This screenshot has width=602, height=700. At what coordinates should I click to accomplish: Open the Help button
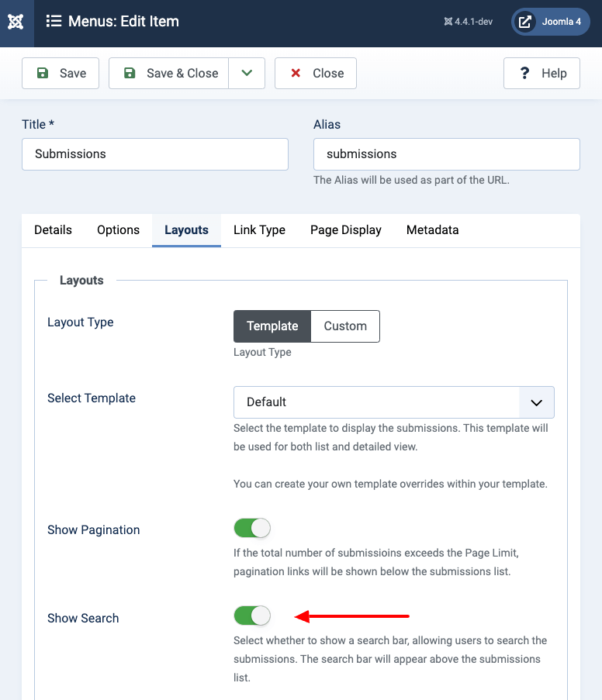click(541, 73)
